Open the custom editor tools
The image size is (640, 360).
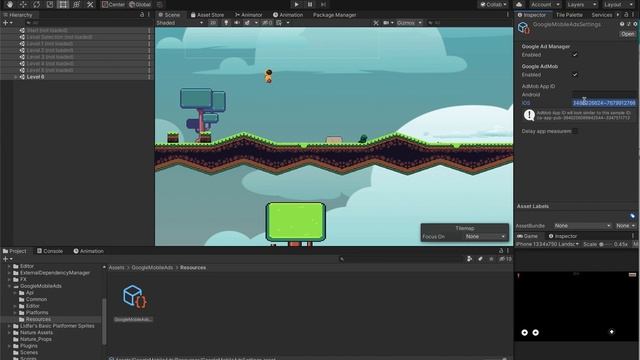(90, 4)
